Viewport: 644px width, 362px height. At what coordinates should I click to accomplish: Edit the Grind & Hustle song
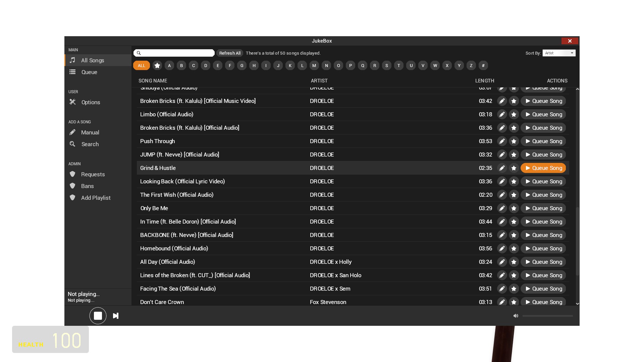pyautogui.click(x=502, y=168)
